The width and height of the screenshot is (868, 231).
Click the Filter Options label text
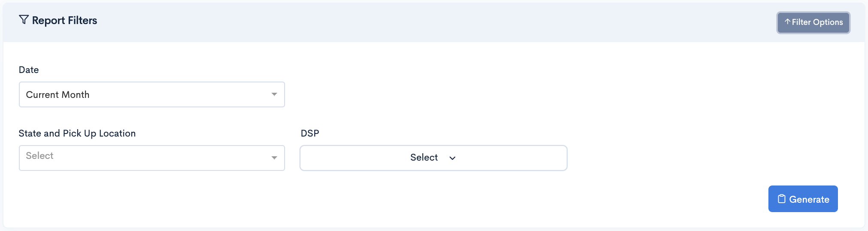(817, 22)
